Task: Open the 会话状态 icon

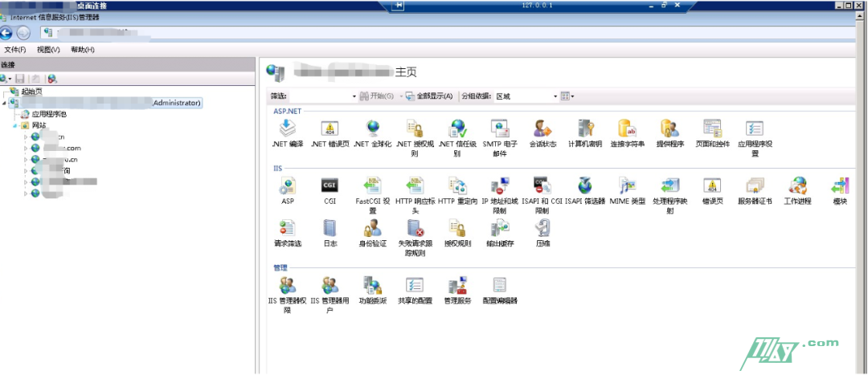Action: tap(542, 129)
